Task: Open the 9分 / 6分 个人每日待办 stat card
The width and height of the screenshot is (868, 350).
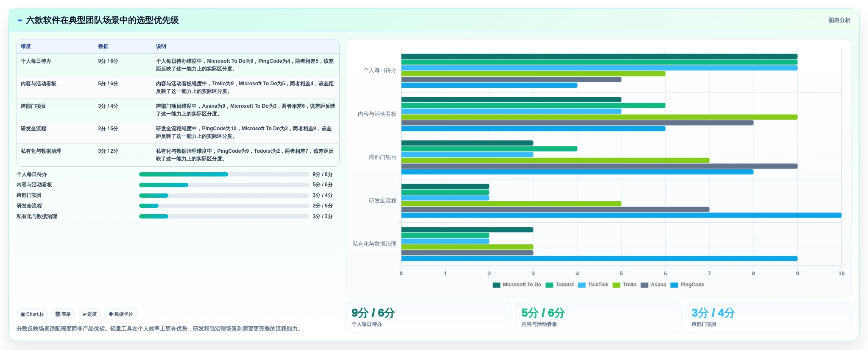Action: point(428,317)
